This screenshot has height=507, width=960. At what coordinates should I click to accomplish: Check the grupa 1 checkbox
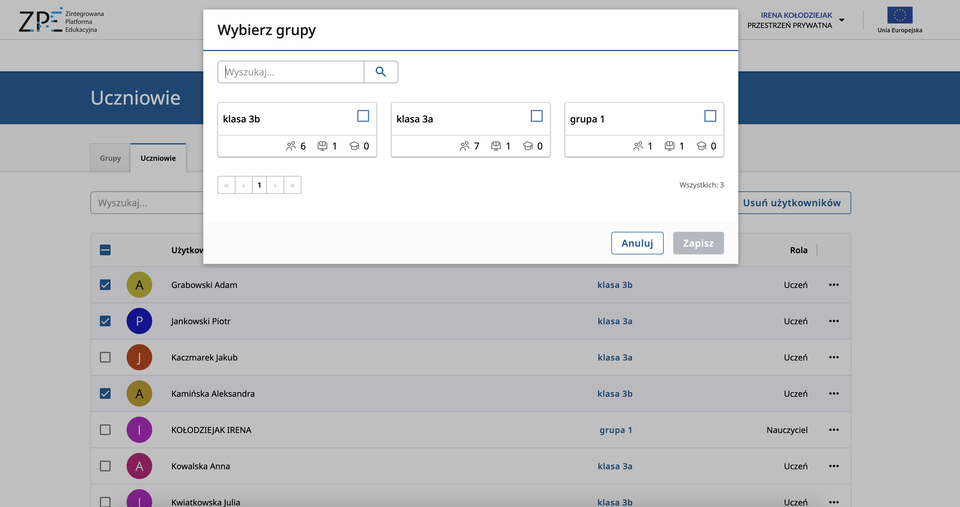pos(710,116)
